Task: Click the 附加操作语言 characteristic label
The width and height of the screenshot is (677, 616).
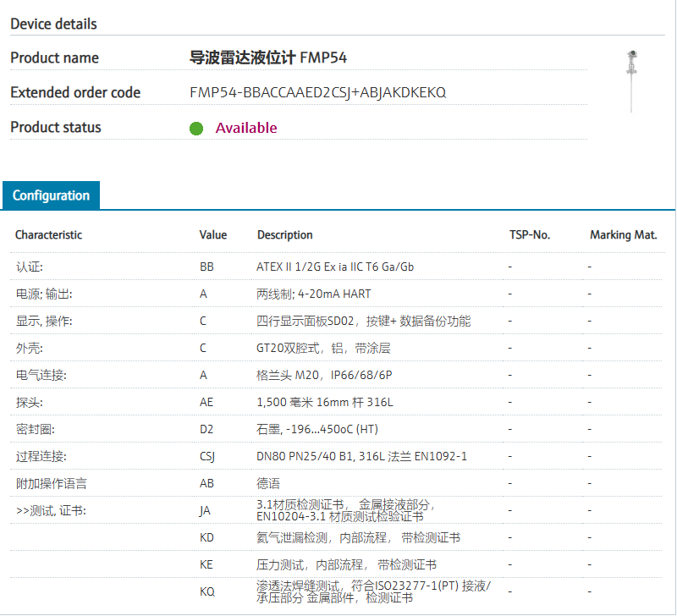Action: 51,484
